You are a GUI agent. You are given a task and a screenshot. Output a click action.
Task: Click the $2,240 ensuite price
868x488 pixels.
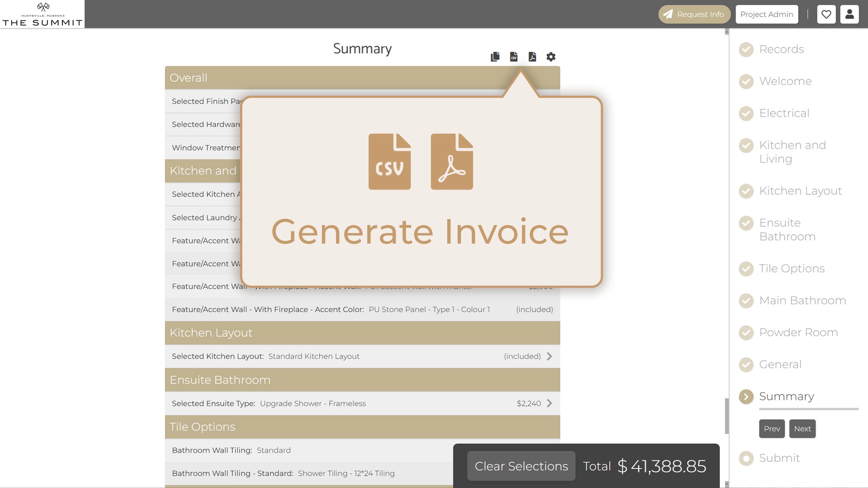coord(528,404)
